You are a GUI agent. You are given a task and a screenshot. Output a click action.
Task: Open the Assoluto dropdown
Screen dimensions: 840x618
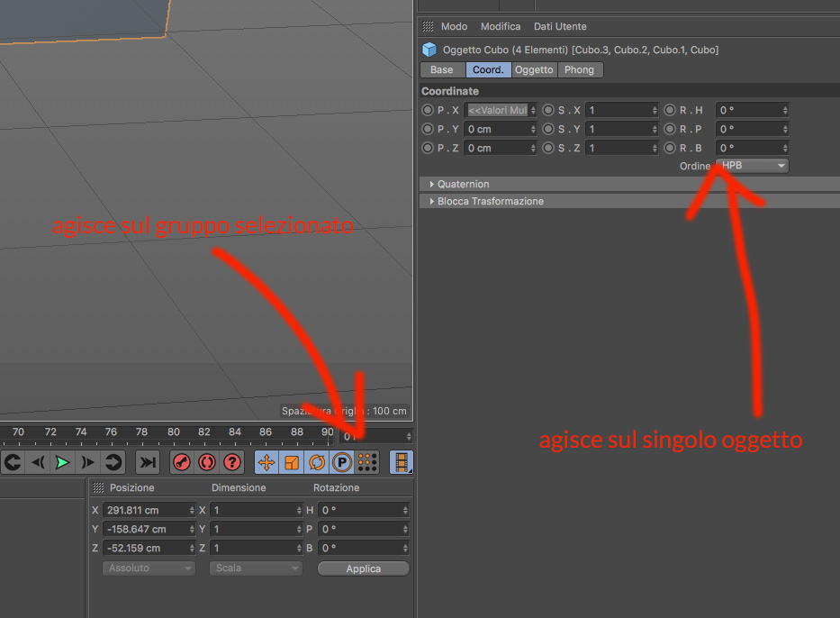tap(149, 568)
